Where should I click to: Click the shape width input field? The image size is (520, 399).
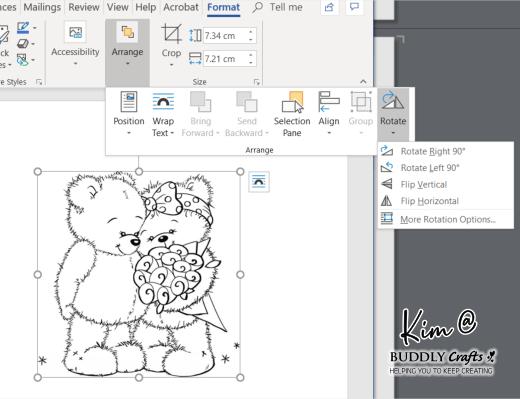(x=225, y=59)
